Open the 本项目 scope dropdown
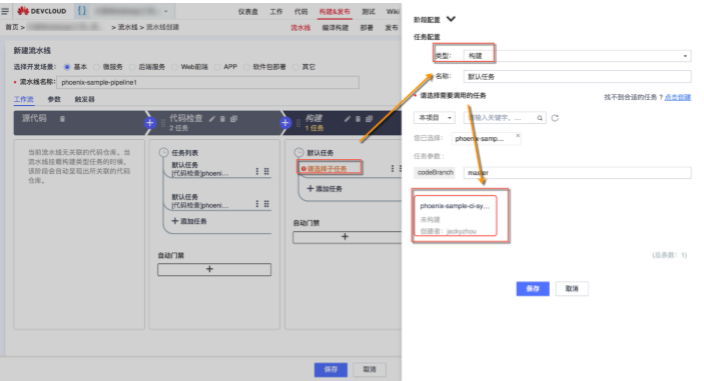The image size is (704, 381). (x=435, y=118)
